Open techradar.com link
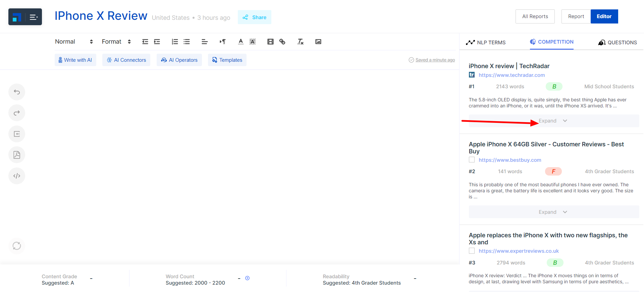644x292 pixels. coord(512,75)
